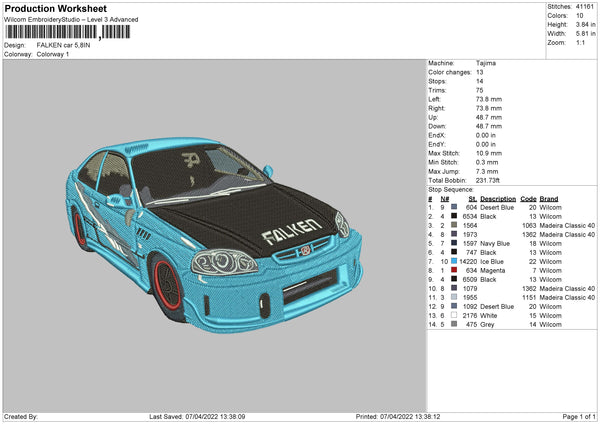Select the Width value 5.81 in

[585, 34]
